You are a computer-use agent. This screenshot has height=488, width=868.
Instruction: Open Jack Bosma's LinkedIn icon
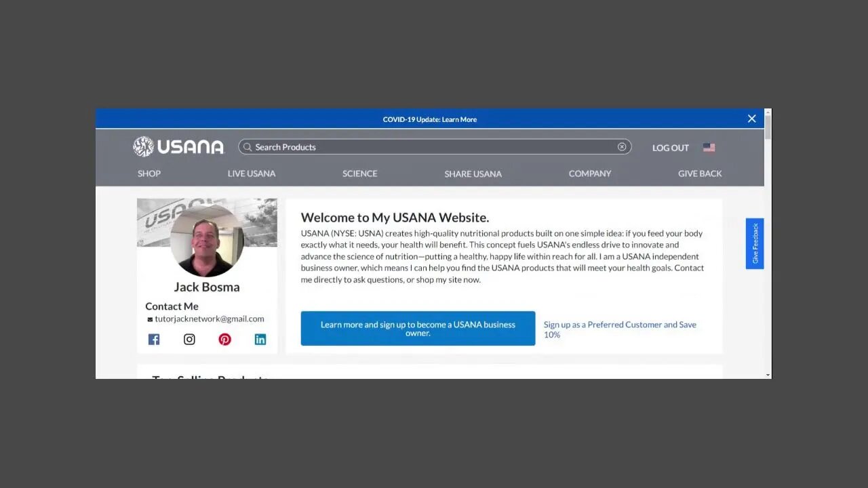pyautogui.click(x=260, y=340)
